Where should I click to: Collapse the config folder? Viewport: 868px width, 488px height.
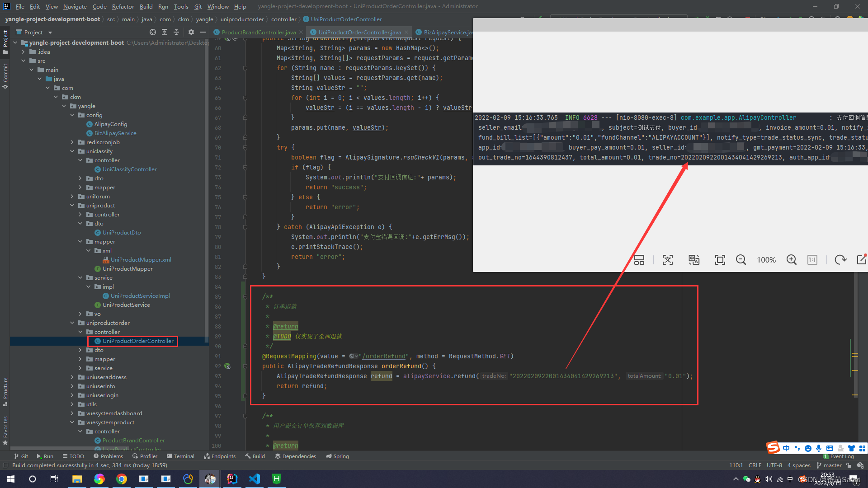[x=72, y=115]
